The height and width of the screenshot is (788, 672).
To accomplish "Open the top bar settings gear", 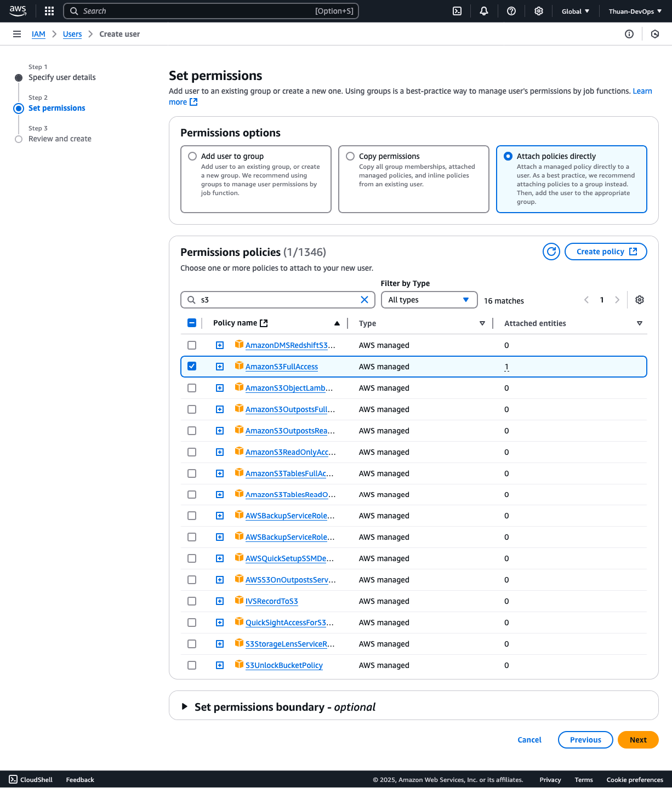I will (x=539, y=11).
